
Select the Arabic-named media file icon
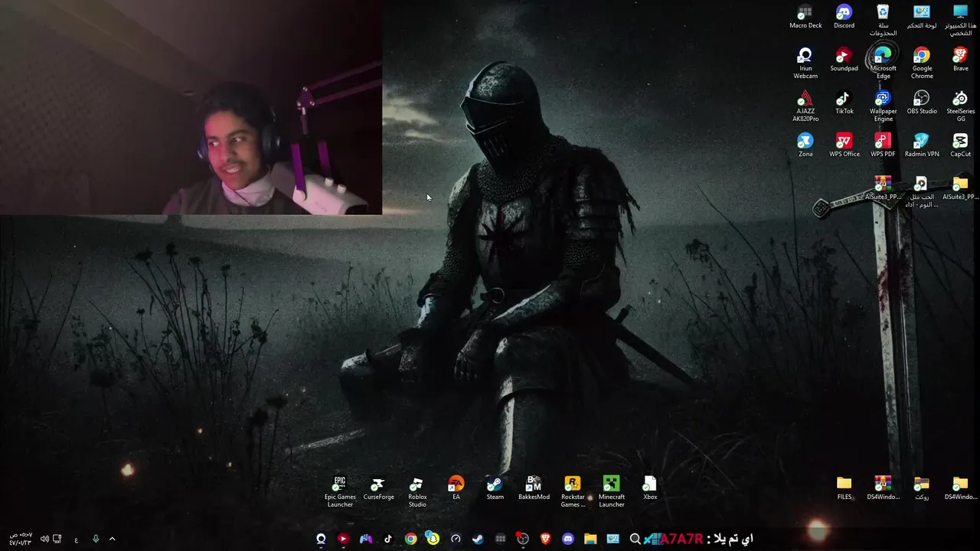[922, 192]
